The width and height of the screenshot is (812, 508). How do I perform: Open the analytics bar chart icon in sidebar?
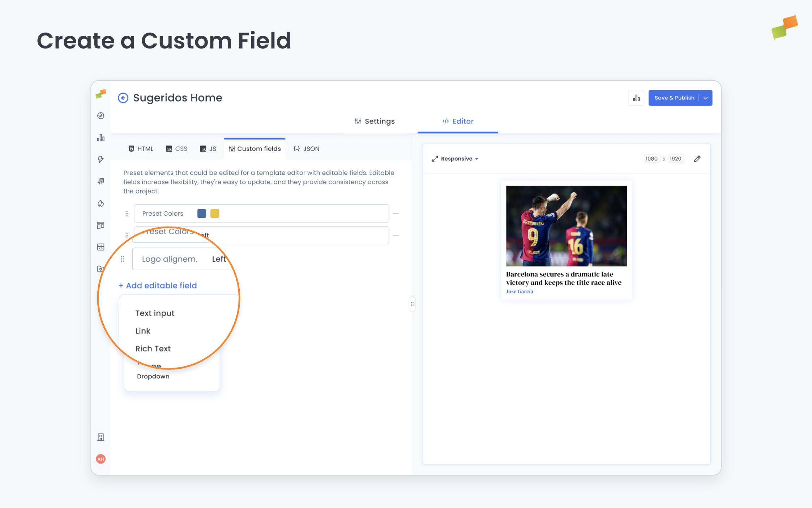(x=101, y=138)
